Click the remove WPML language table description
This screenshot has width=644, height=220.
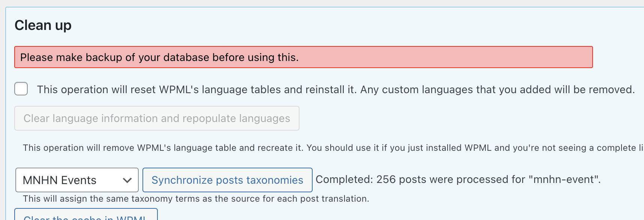[x=333, y=148]
